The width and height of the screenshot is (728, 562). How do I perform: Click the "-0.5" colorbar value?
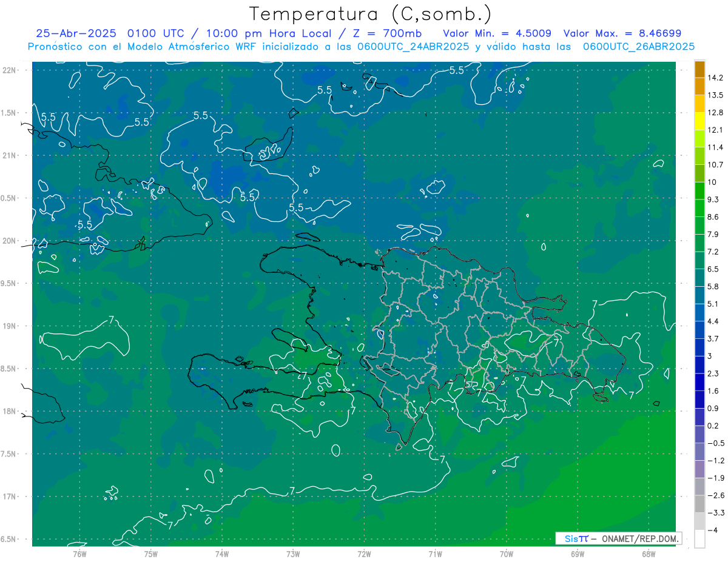coord(716,443)
